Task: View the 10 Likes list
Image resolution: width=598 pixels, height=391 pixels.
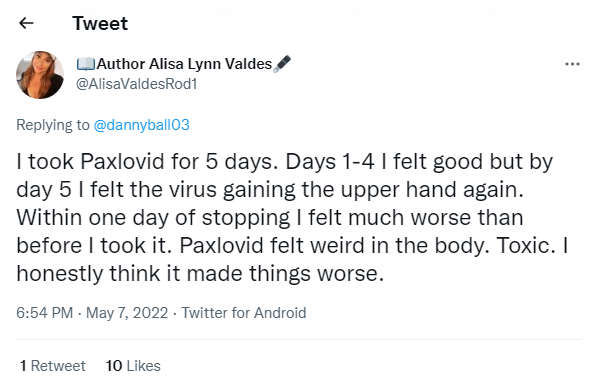Action: coord(133,366)
